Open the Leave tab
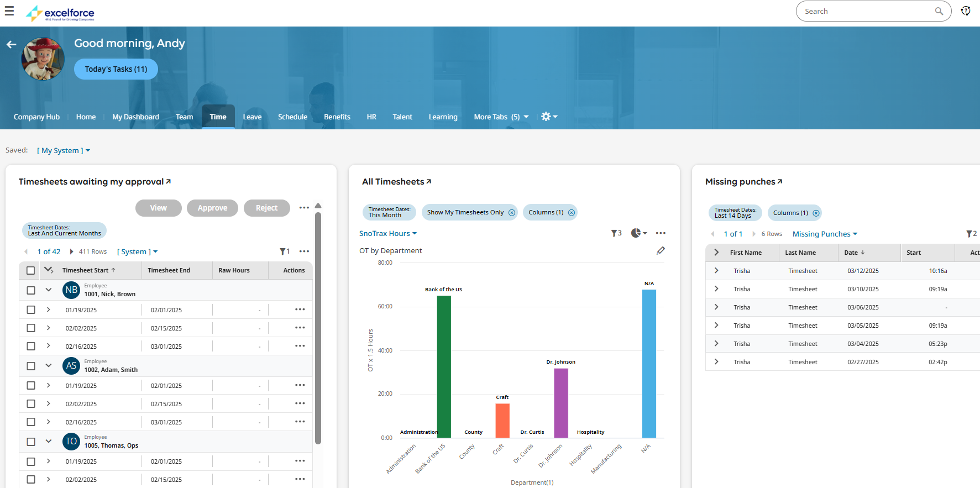The width and height of the screenshot is (980, 488). [252, 117]
